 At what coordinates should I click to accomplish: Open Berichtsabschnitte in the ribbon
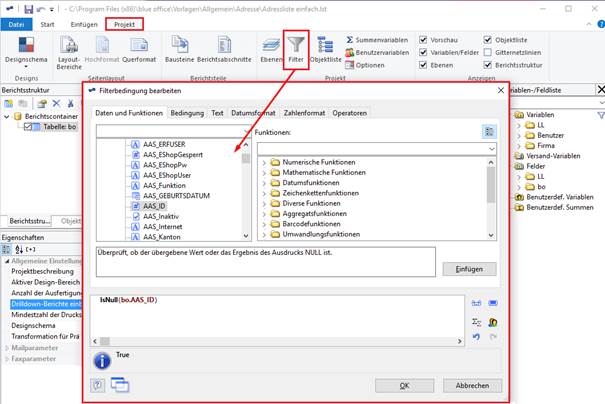coord(224,45)
